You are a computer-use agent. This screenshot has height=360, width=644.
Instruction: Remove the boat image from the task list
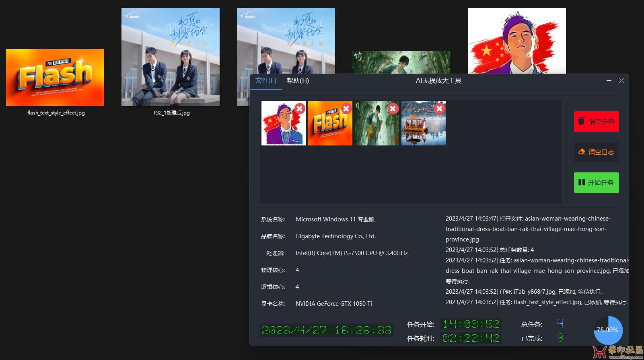click(x=440, y=108)
